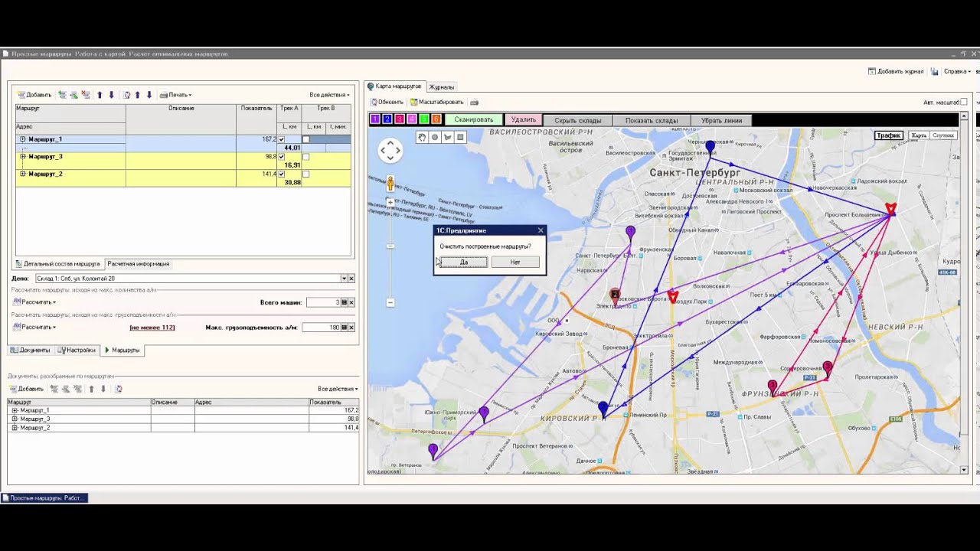This screenshot has width=980, height=551.
Task: Expand Маршрут_1 in the bottom documents table
Action: click(x=15, y=410)
